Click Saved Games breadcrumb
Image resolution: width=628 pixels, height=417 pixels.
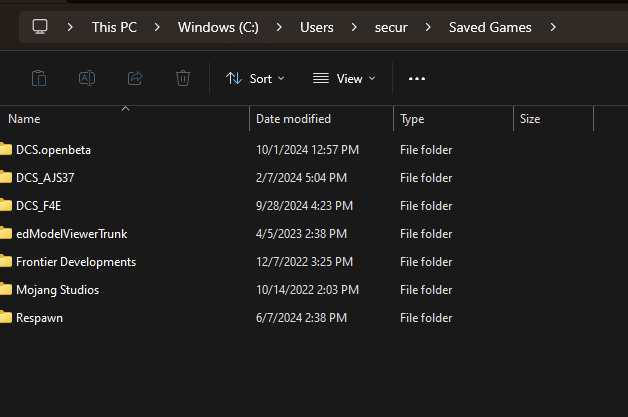tap(490, 27)
